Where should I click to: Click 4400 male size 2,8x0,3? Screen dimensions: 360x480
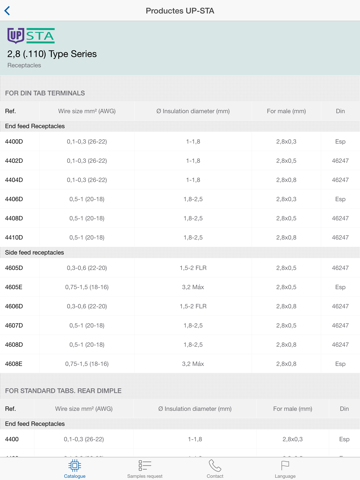coord(293,439)
